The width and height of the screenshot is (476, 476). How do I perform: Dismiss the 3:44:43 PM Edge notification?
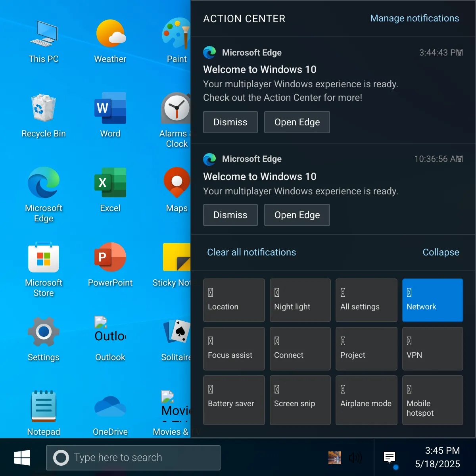coord(230,122)
